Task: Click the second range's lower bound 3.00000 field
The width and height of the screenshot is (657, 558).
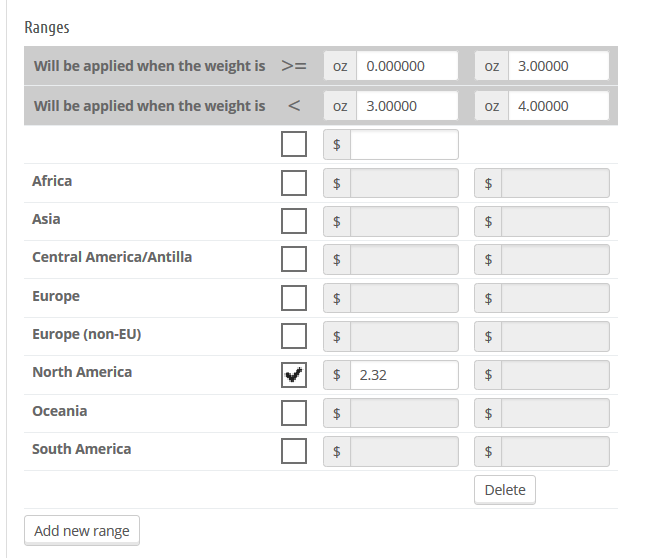Action: [x=407, y=105]
